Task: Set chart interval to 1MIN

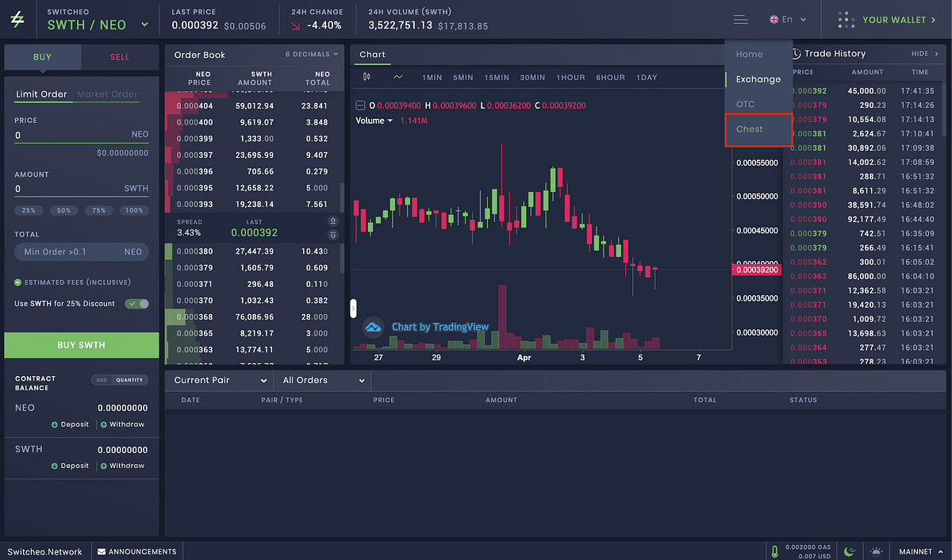Action: tap(432, 78)
